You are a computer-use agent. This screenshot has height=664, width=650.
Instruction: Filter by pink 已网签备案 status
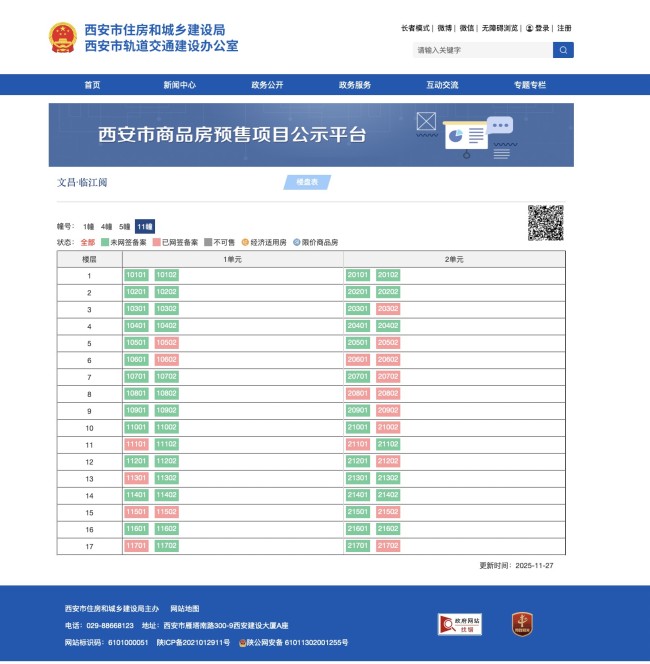pos(175,242)
